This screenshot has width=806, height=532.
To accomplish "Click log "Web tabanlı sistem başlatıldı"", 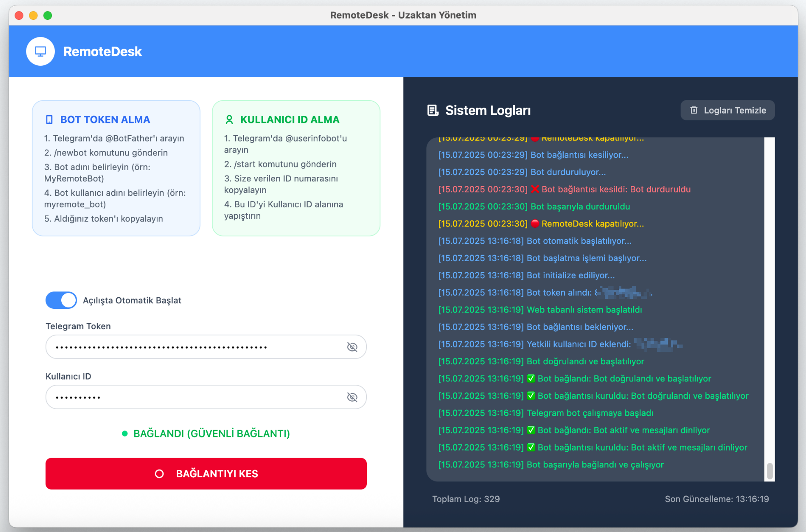I will [540, 310].
